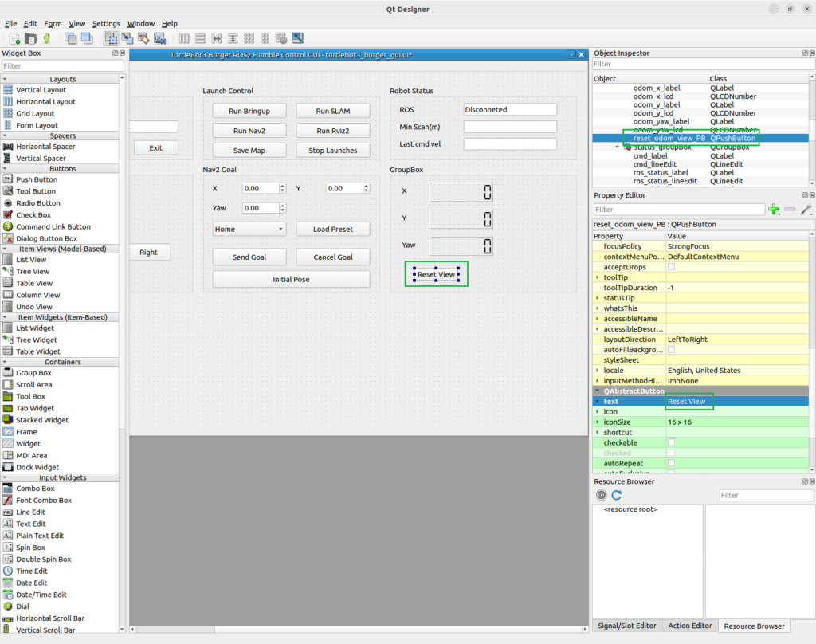Click the Widget Box vertical scrollbar
This screenshot has height=644, width=816.
point(122,354)
